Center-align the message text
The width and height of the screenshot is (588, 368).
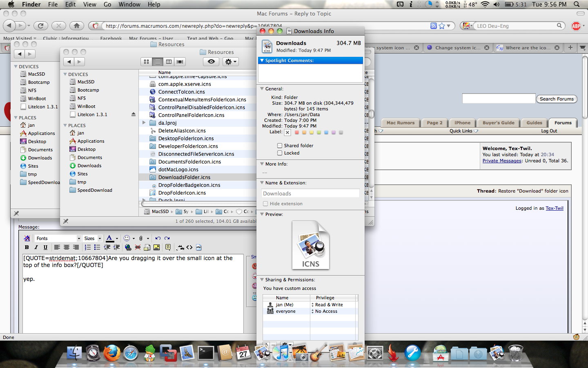[x=67, y=247]
